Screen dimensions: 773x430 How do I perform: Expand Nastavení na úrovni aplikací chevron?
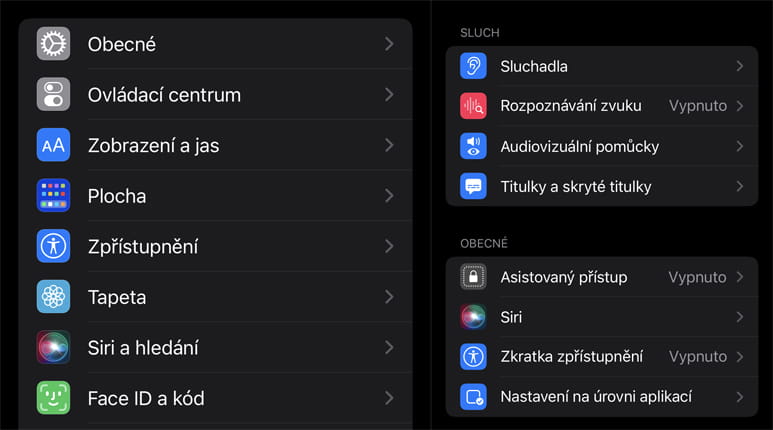point(740,397)
